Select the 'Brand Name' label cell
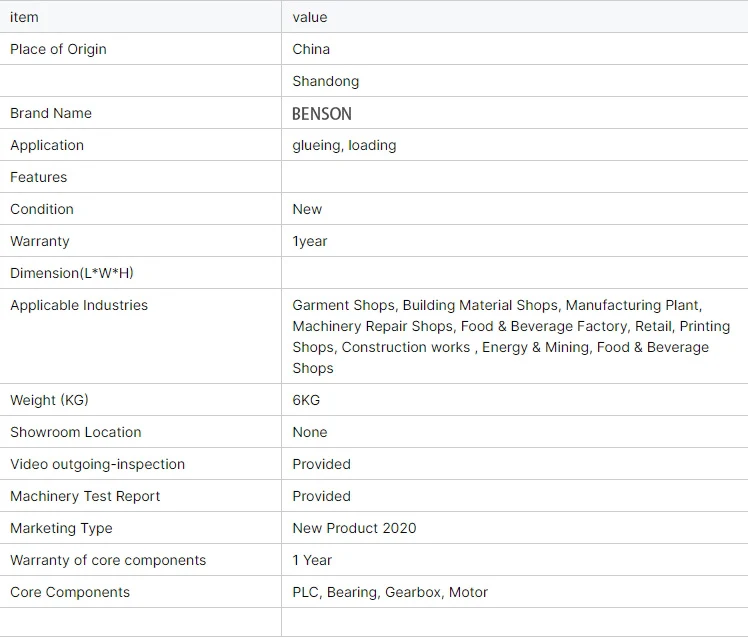Image resolution: width=748 pixels, height=638 pixels. (141, 113)
